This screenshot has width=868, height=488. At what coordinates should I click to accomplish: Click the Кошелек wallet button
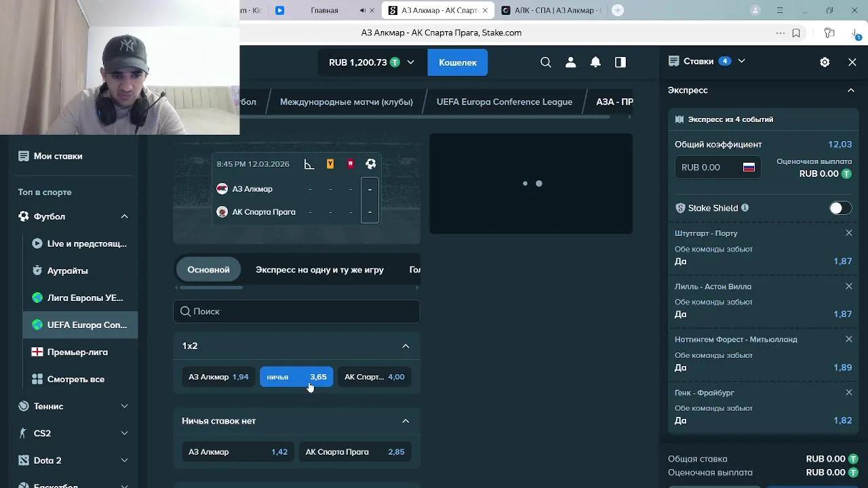pyautogui.click(x=458, y=62)
